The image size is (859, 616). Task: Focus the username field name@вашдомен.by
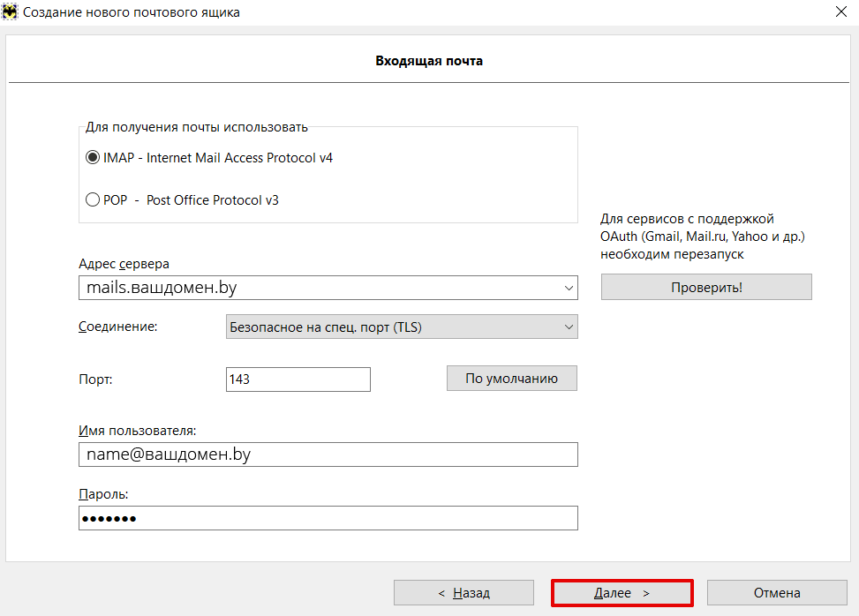tap(328, 454)
